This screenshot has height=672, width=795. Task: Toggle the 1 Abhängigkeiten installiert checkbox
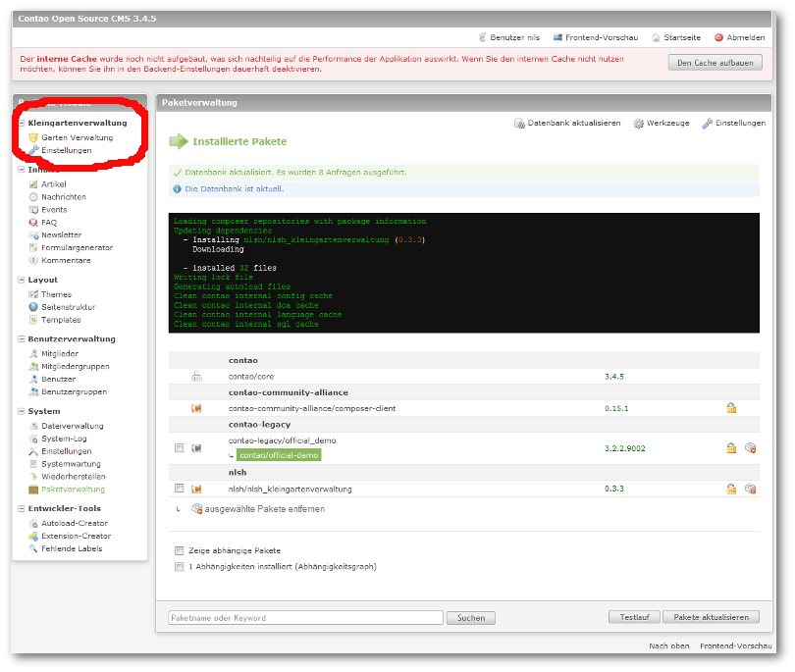(x=179, y=567)
